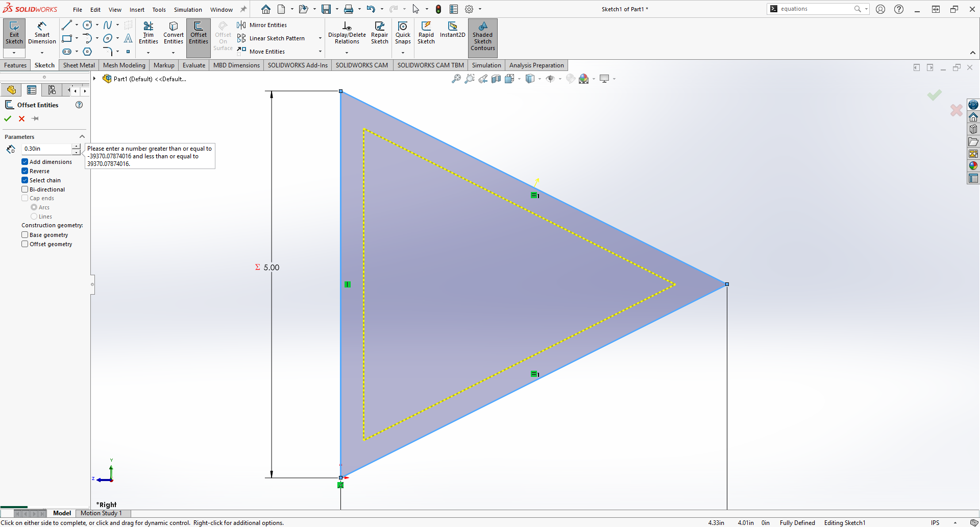Select the Polygon sketch tool
The image size is (980, 527).
(87, 52)
